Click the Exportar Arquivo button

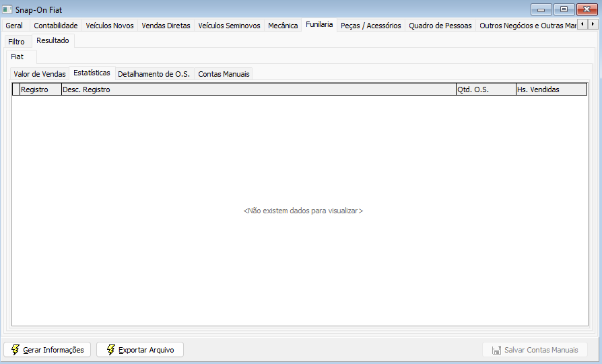tap(140, 349)
